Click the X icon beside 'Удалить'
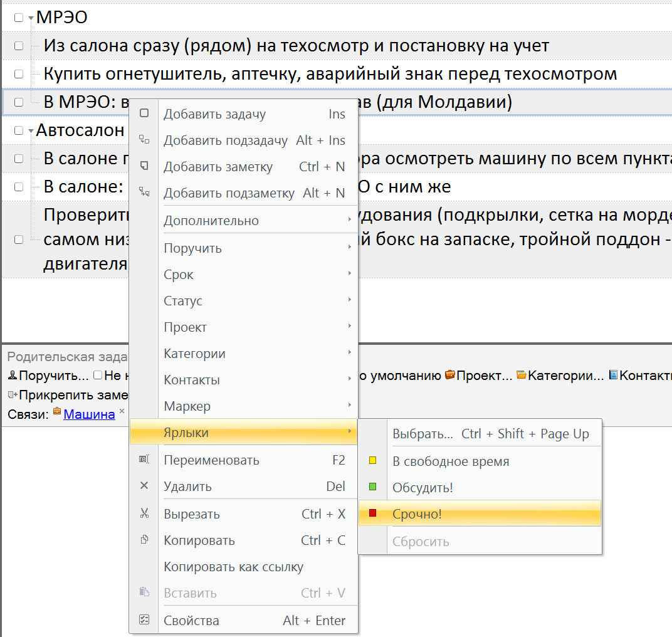 point(144,486)
